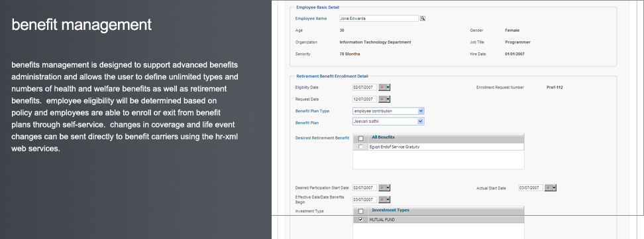Toggle the Investment Types header checkbox
The width and height of the screenshot is (644, 239).
[x=360, y=211]
